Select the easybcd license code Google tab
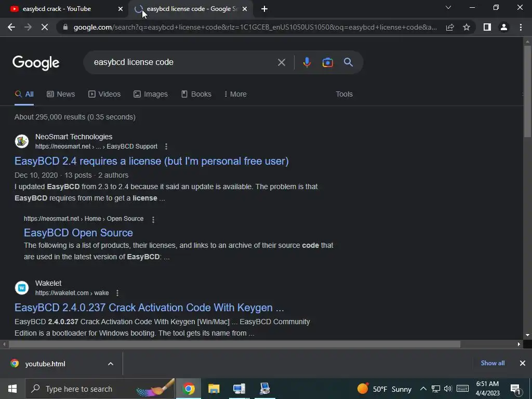 [191, 9]
